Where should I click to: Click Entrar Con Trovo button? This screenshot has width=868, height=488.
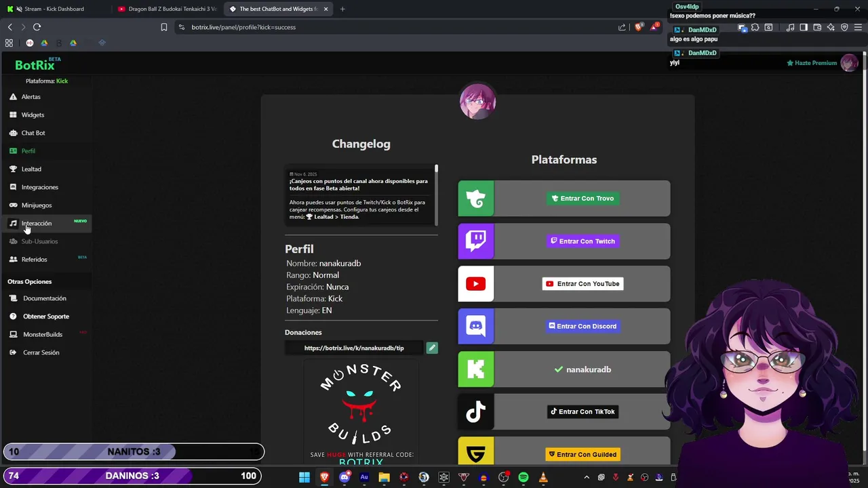(583, 199)
